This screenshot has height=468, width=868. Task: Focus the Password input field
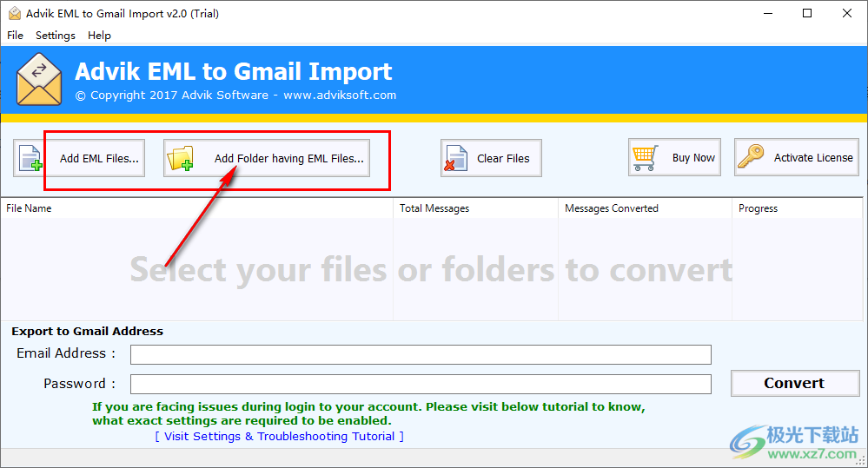[421, 384]
